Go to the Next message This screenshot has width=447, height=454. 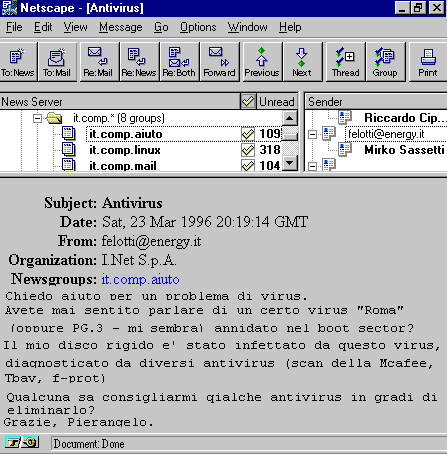(x=302, y=62)
